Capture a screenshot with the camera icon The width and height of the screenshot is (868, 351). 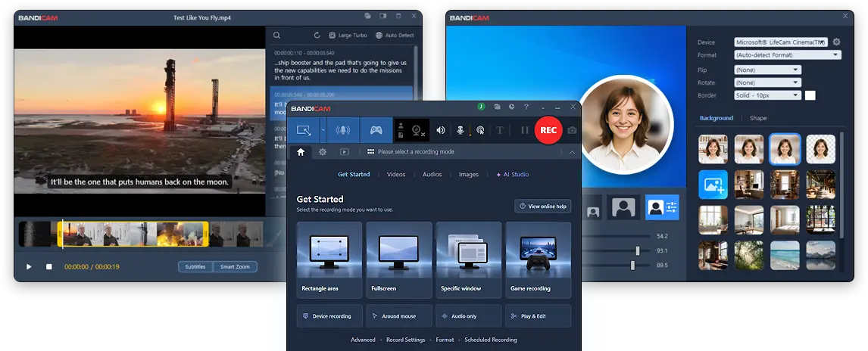[572, 130]
